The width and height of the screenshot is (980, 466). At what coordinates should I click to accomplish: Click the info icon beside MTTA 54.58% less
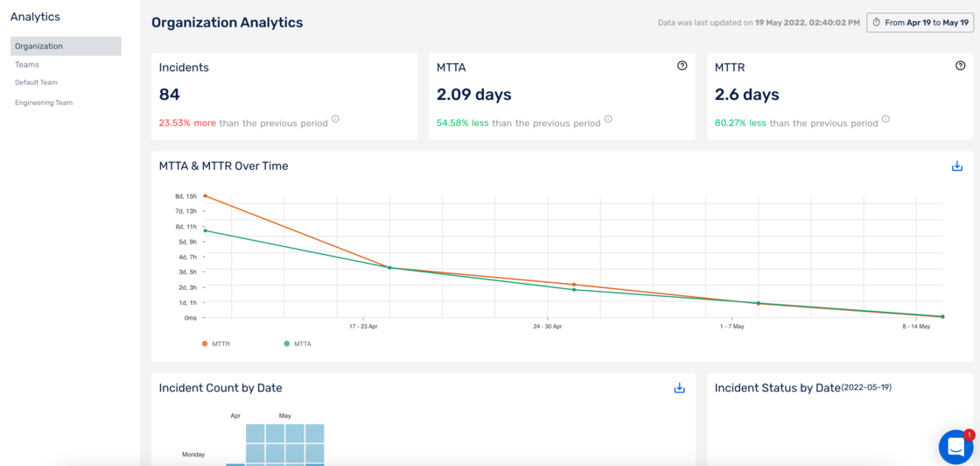pos(608,119)
